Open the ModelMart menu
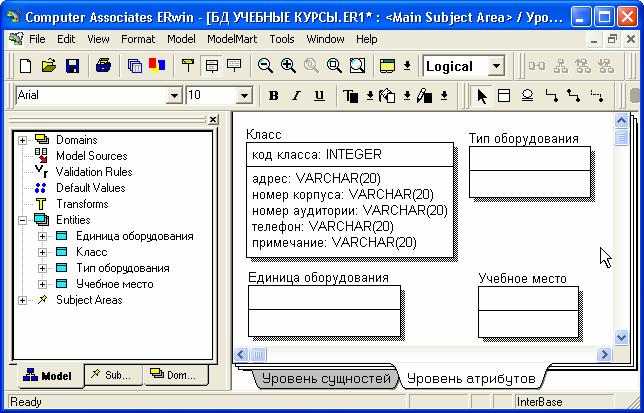The height and width of the screenshot is (413, 644). (232, 39)
